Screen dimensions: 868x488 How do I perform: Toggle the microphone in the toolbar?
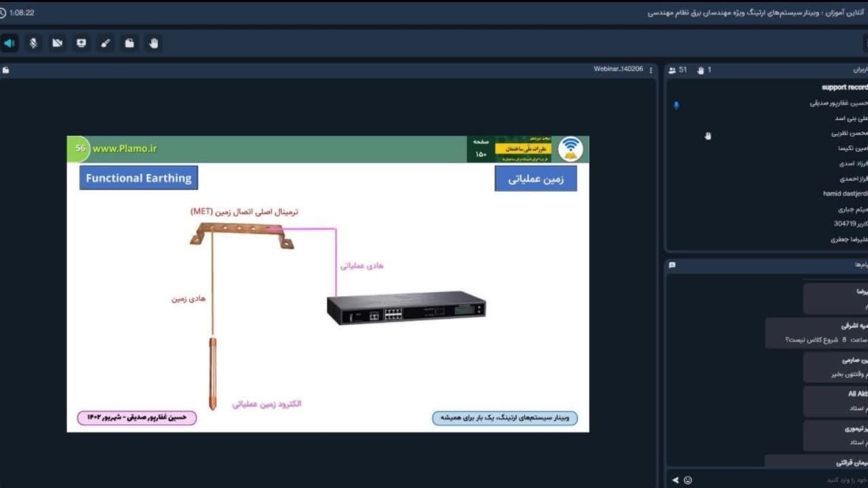point(33,43)
